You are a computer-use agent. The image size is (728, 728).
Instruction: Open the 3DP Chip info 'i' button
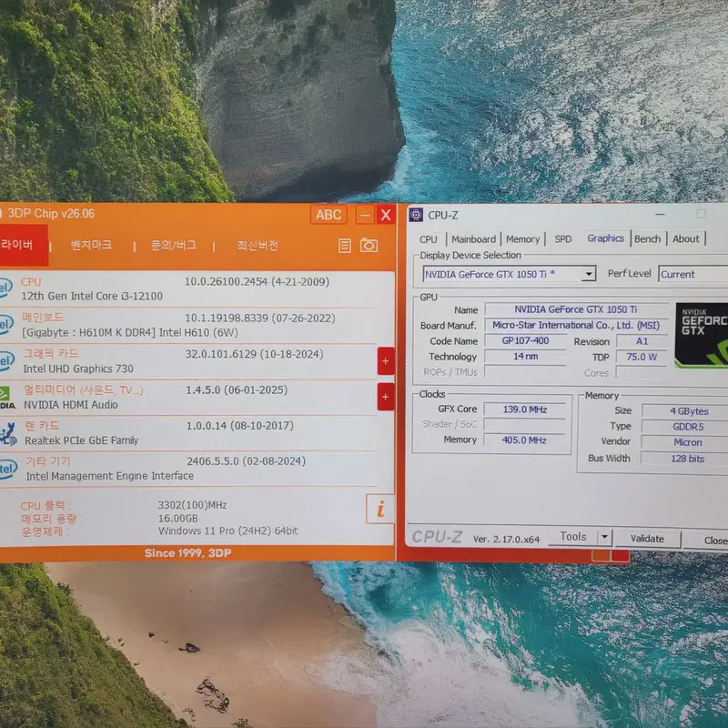point(380,509)
